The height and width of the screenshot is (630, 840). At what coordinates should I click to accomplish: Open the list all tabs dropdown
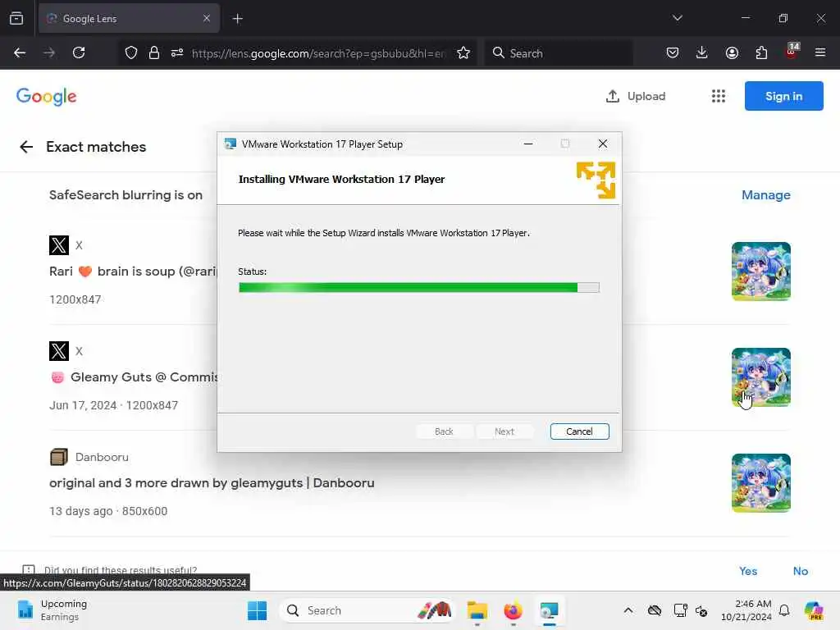(677, 18)
